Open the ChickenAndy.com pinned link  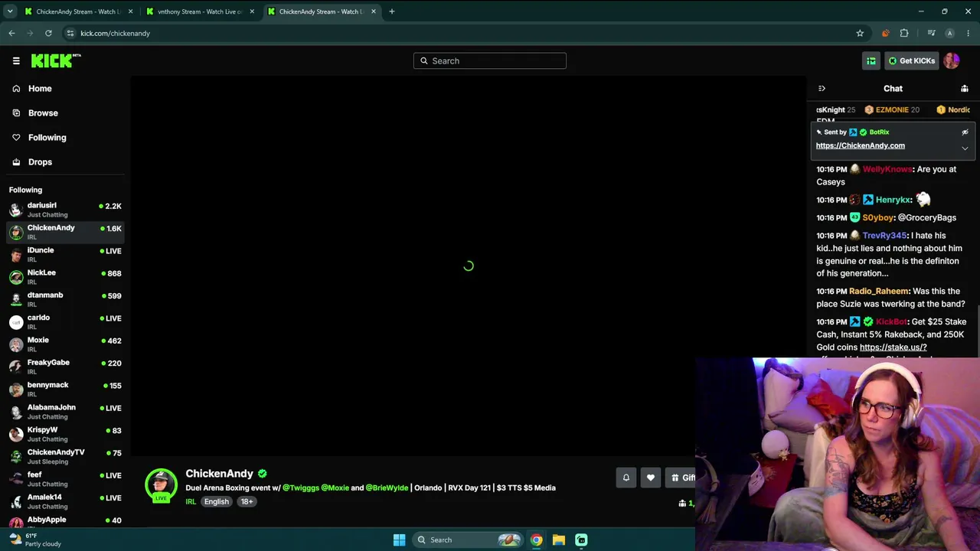(861, 145)
